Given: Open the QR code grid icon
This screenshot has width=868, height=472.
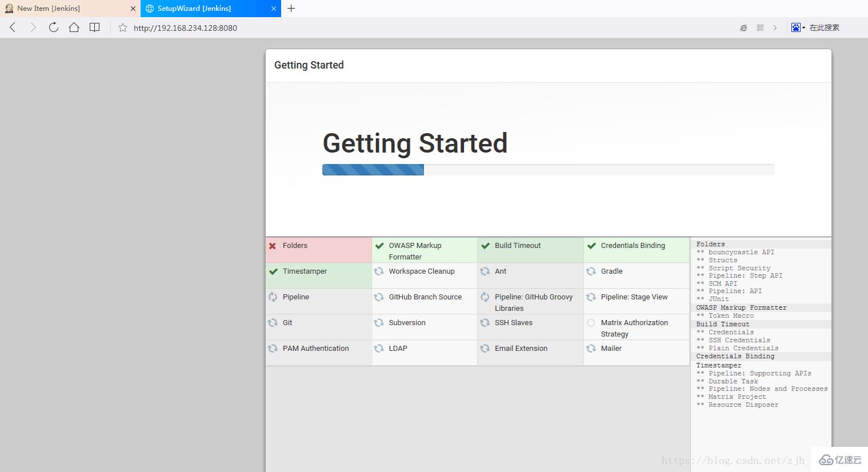Looking at the screenshot, I should point(760,27).
